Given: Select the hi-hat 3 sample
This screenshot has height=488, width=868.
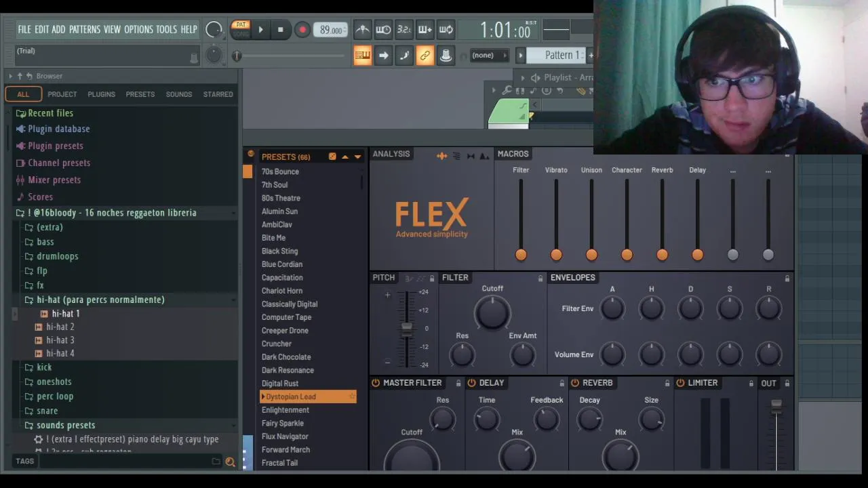Looking at the screenshot, I should click(x=60, y=340).
